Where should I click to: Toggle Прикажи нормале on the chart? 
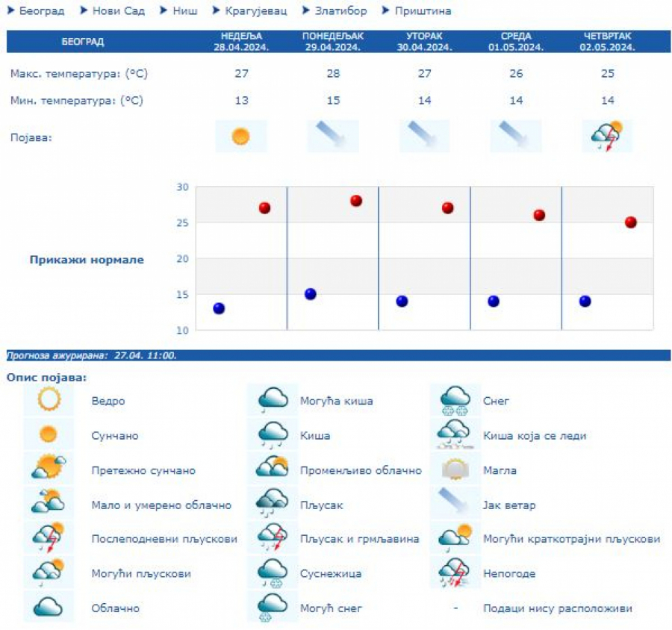[87, 260]
